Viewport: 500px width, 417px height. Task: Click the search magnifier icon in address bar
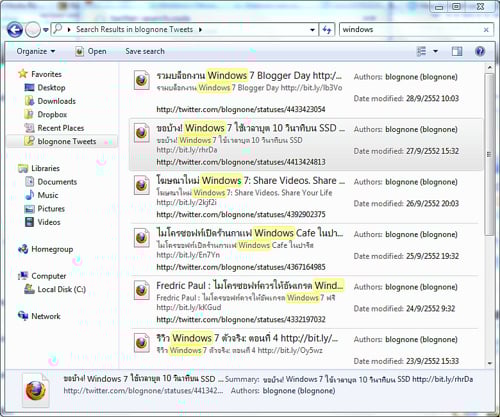pos(58,29)
